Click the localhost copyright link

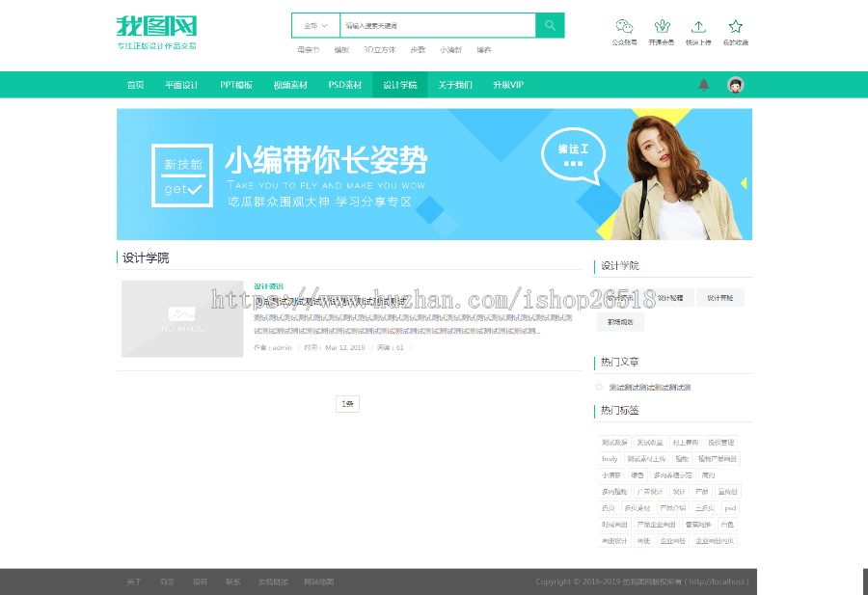(x=717, y=581)
